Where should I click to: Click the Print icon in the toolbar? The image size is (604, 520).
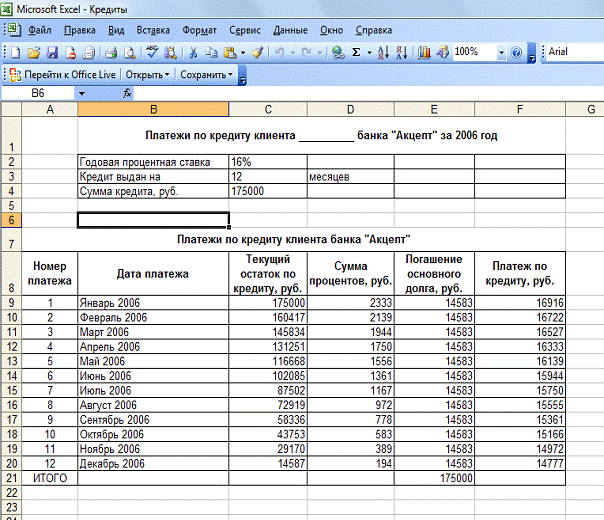pos(112,52)
